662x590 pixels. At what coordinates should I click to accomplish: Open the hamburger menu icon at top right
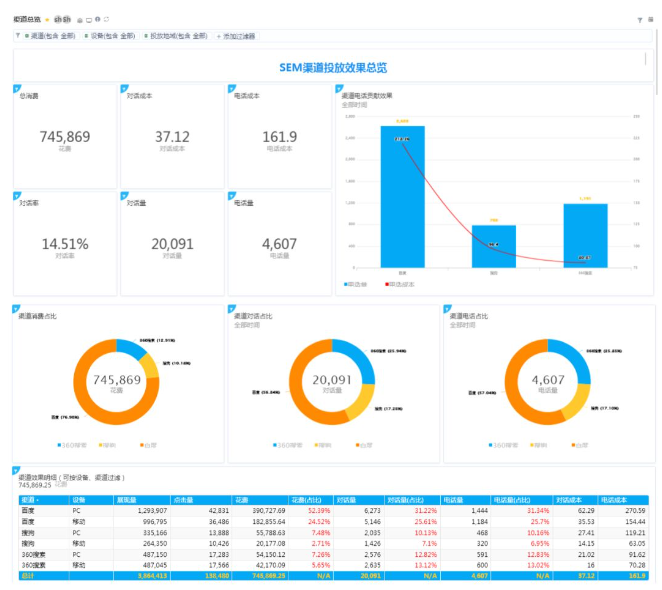[x=651, y=19]
